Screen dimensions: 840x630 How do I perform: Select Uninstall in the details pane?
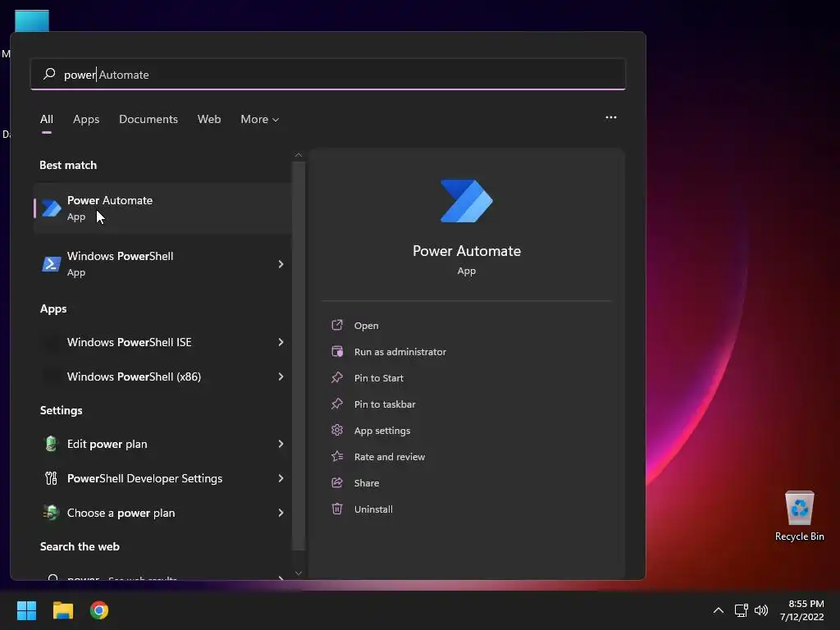[373, 509]
